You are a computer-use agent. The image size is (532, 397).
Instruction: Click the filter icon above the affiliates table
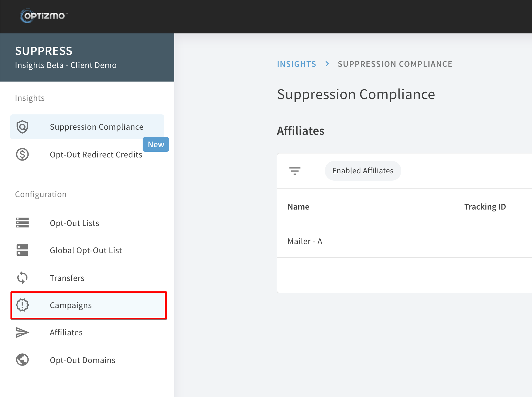coord(295,171)
